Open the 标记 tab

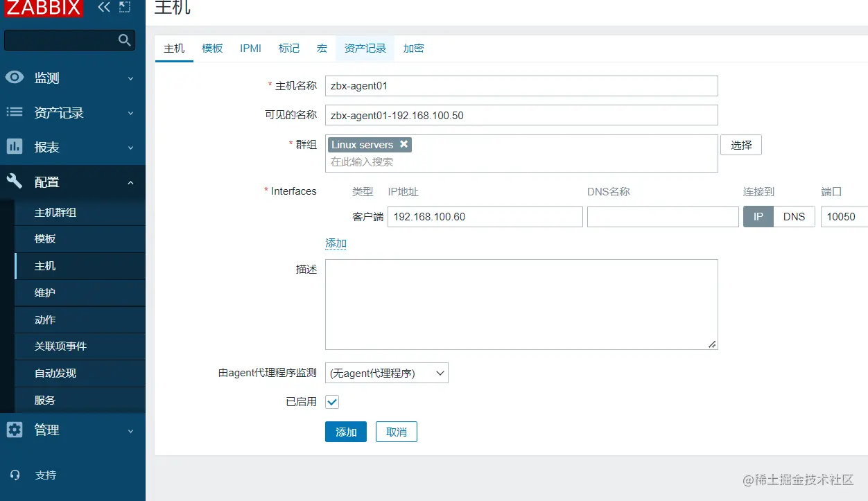(289, 49)
